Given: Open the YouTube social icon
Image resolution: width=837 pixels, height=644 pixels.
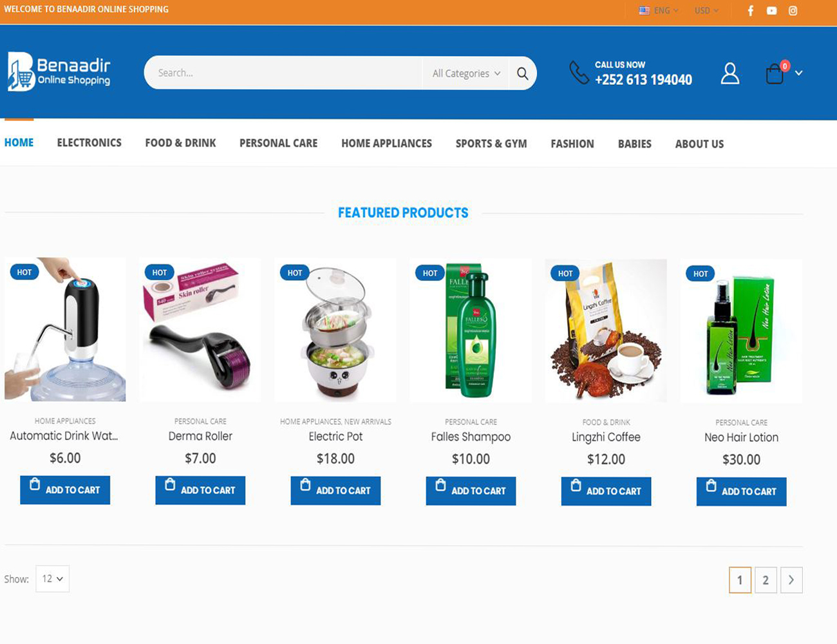Looking at the screenshot, I should point(771,11).
